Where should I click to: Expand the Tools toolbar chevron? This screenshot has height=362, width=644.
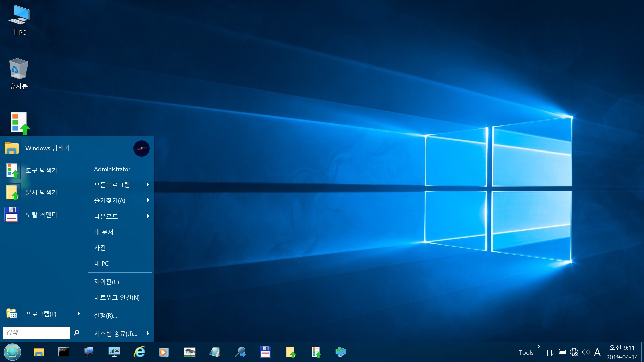point(539,346)
